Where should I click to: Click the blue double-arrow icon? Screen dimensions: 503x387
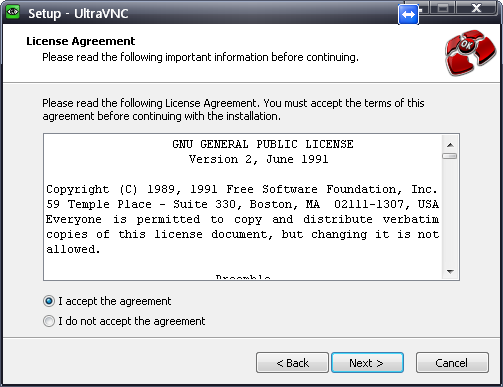pos(408,14)
